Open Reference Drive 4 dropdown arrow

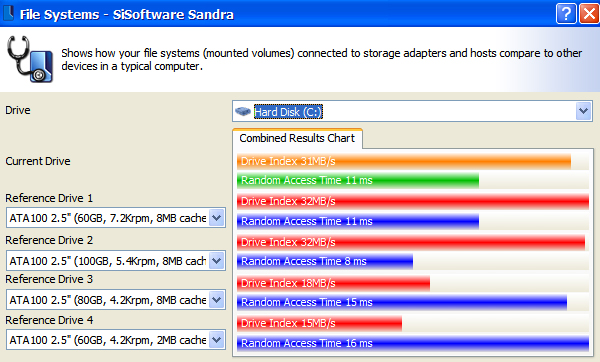(x=217, y=340)
